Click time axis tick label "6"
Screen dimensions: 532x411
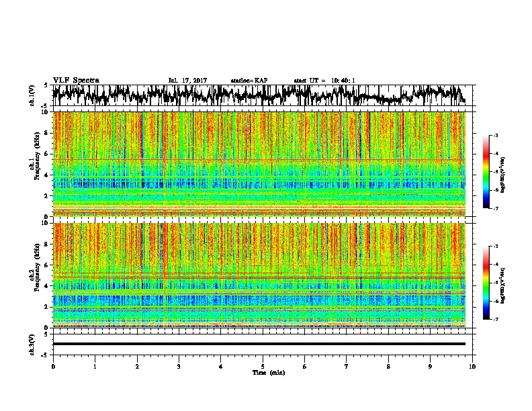[305, 367]
